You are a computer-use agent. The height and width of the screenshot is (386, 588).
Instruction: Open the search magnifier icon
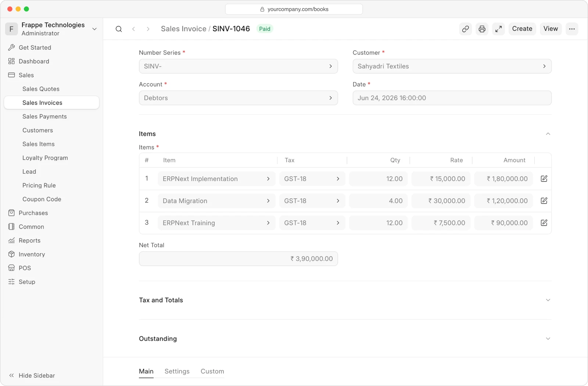[119, 29]
